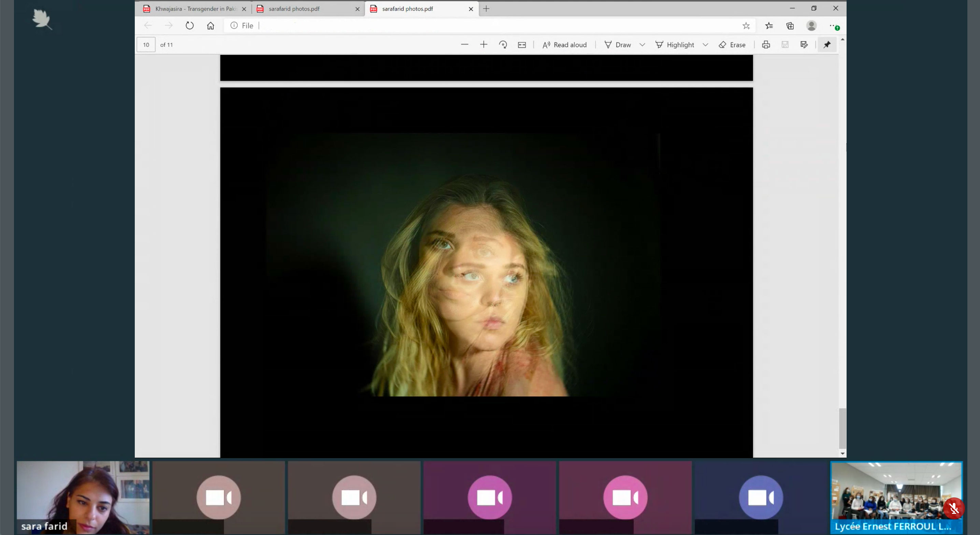Click the Read aloud button
The width and height of the screenshot is (980, 535).
point(565,44)
